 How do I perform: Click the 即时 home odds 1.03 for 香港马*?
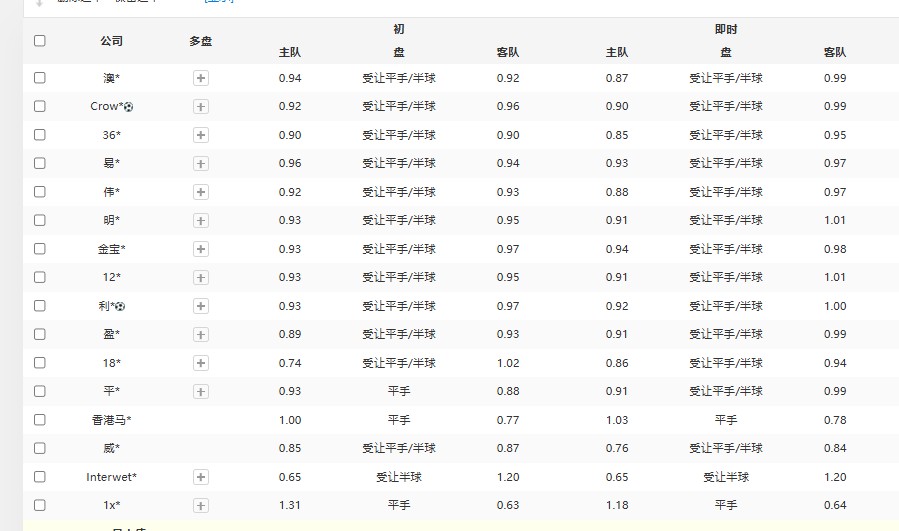point(617,420)
